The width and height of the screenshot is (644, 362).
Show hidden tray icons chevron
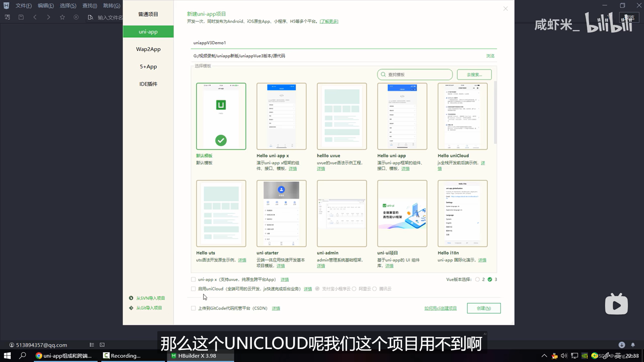[x=544, y=356]
